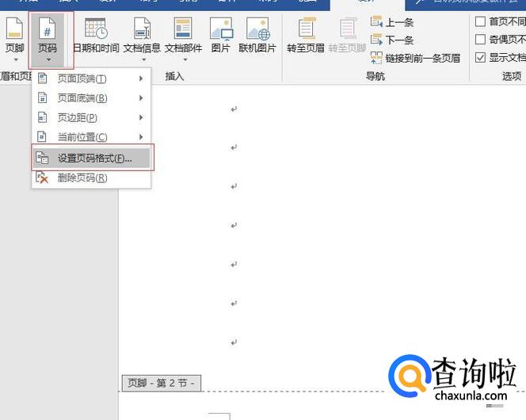Click 上一条 label text
Image resolution: width=526 pixels, height=420 pixels.
coord(399,22)
